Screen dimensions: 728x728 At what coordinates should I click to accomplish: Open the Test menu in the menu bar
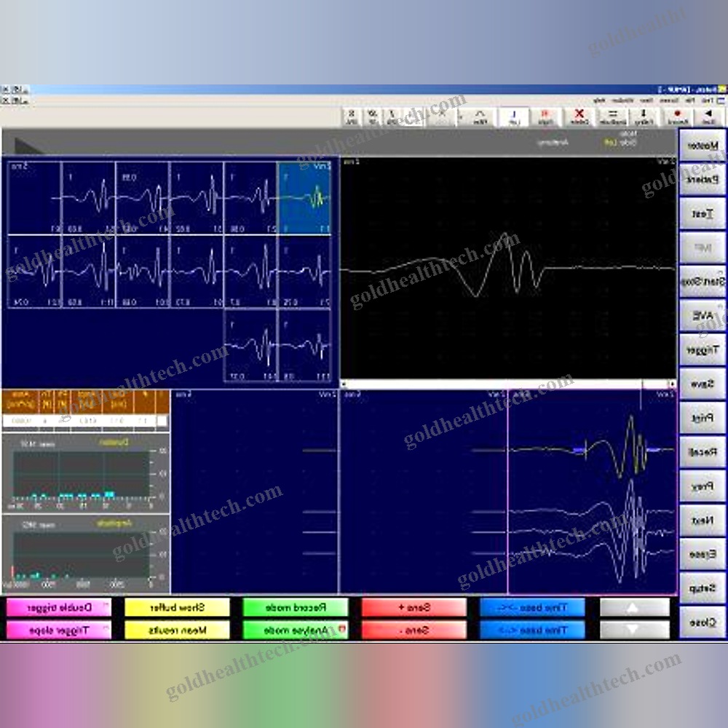coord(707,100)
